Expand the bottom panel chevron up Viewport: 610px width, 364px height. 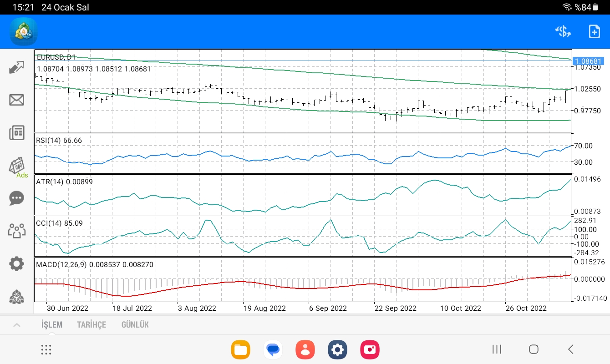click(x=16, y=325)
